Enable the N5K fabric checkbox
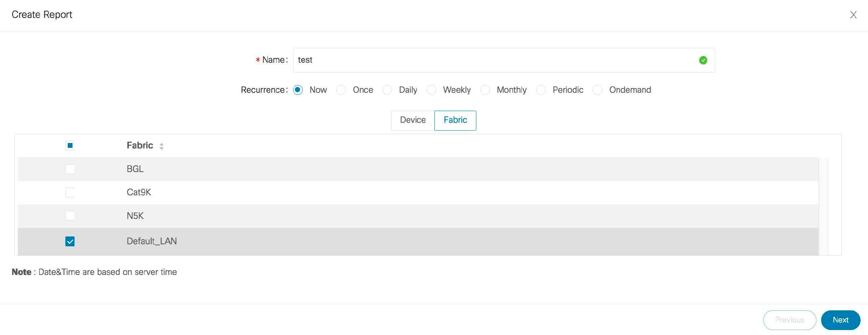This screenshot has width=868, height=335. point(70,216)
